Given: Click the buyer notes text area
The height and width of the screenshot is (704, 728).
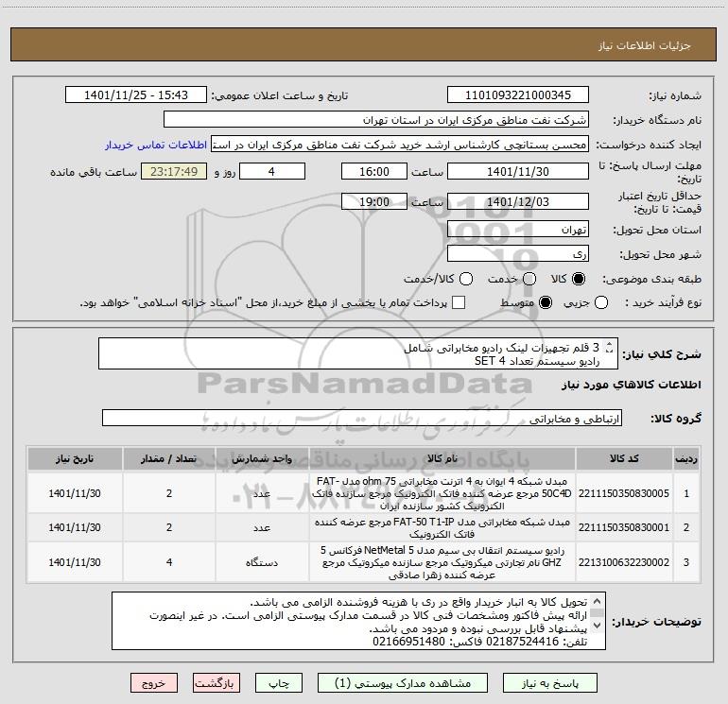Looking at the screenshot, I should click(358, 621).
